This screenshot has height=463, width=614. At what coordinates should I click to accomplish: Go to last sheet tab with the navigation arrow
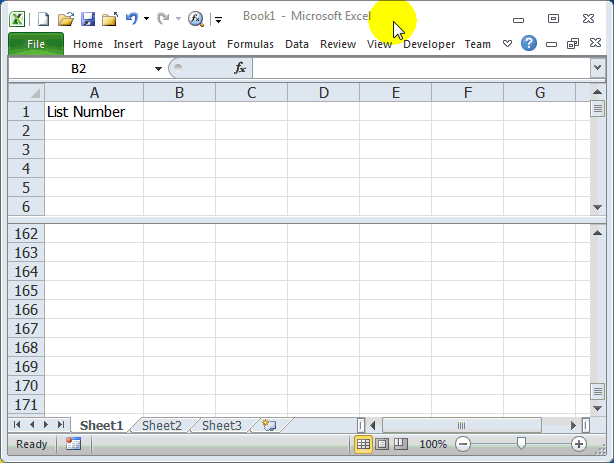(61, 425)
